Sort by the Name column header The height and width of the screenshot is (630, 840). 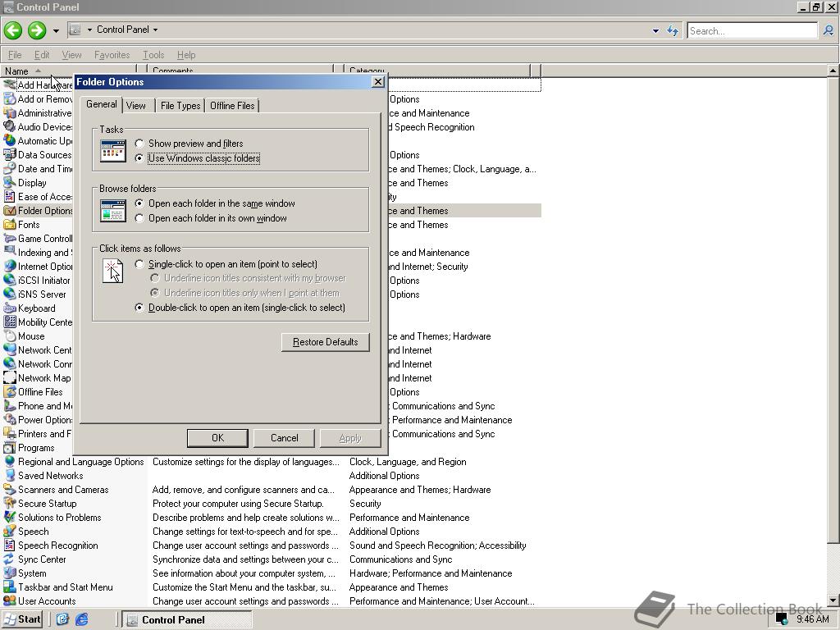70,71
